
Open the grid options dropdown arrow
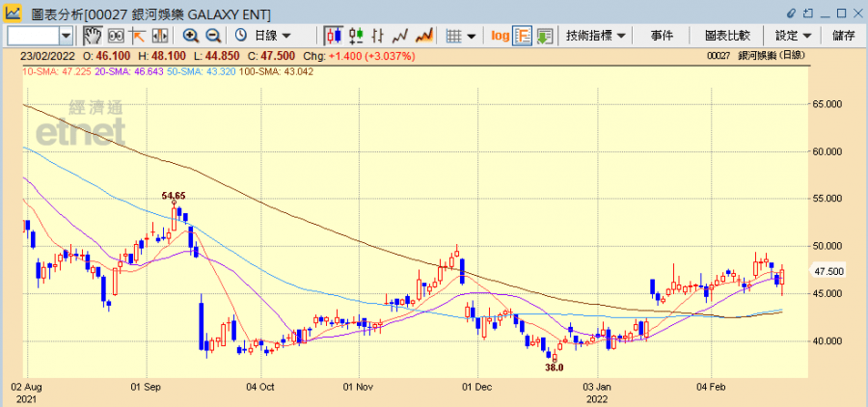tap(471, 37)
